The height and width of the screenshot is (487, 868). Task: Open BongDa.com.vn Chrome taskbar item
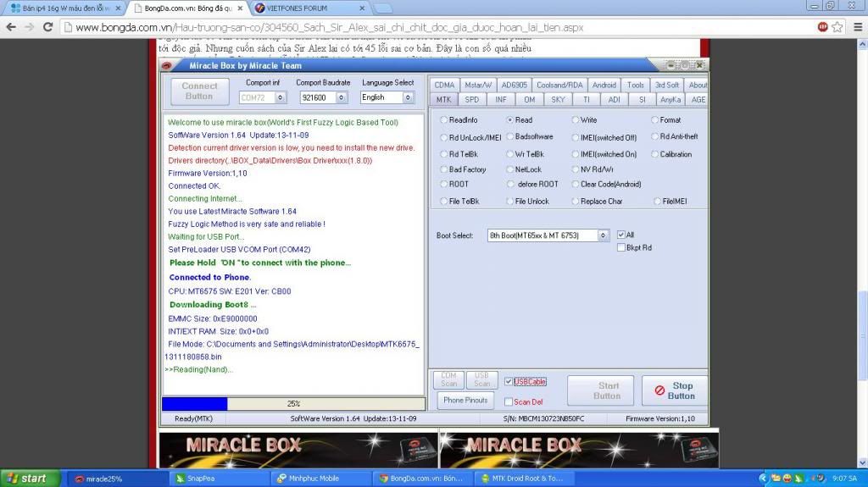coord(425,479)
